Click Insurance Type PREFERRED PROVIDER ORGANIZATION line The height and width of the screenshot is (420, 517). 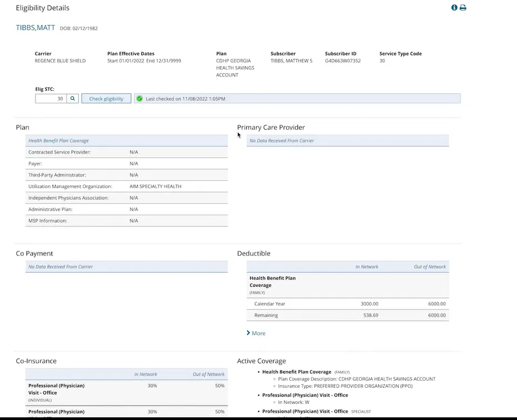(x=345, y=386)
